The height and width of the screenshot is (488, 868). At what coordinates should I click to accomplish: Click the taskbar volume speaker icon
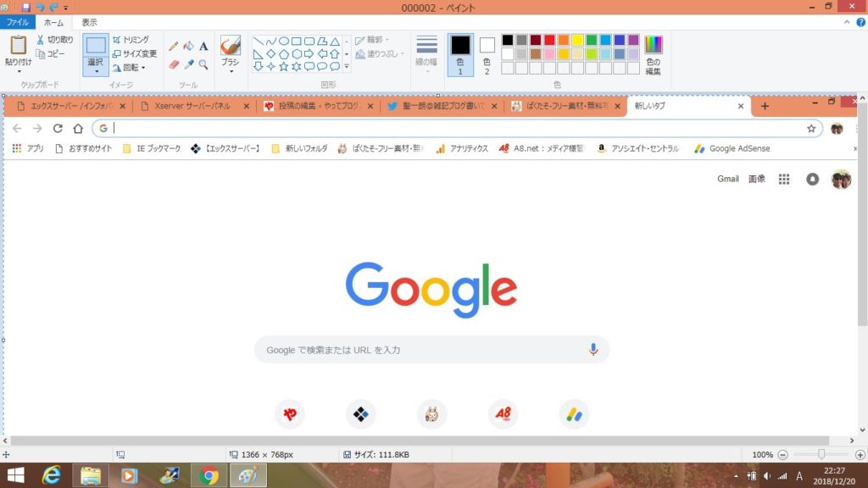(766, 476)
